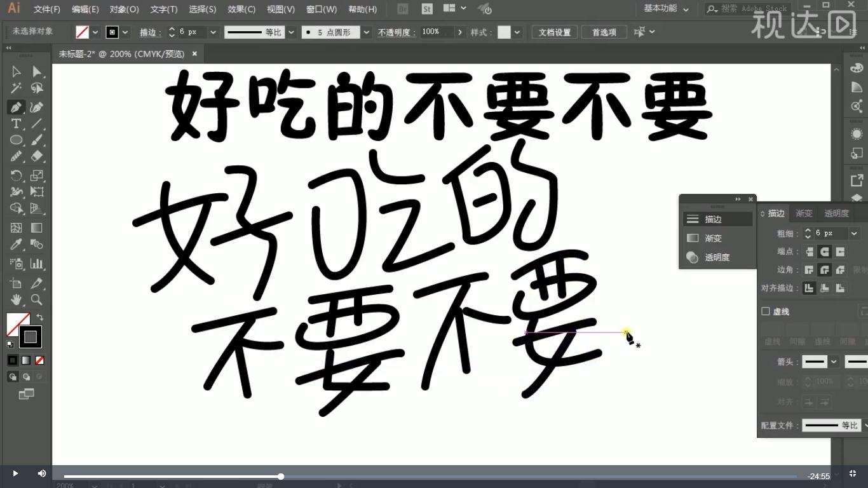Screen dimensions: 868x488
Task: Open the 窗口 menu
Action: tap(321, 9)
